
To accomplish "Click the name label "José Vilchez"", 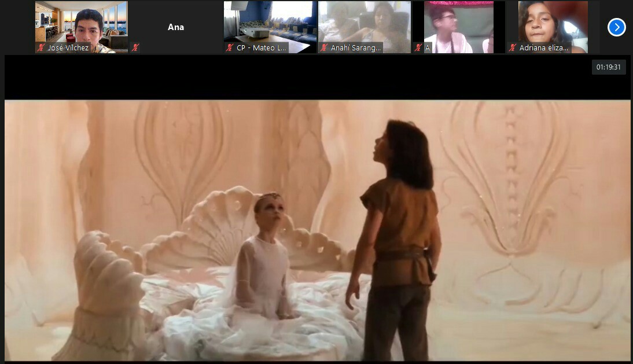I will click(68, 47).
